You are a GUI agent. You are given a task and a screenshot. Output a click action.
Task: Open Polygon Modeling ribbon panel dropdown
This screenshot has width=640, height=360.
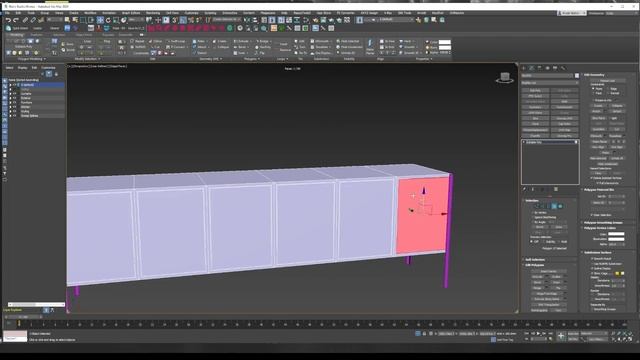pos(31,59)
